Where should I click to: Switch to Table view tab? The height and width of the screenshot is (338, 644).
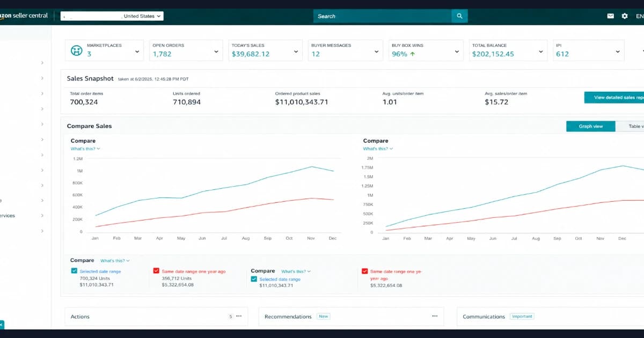(630, 126)
